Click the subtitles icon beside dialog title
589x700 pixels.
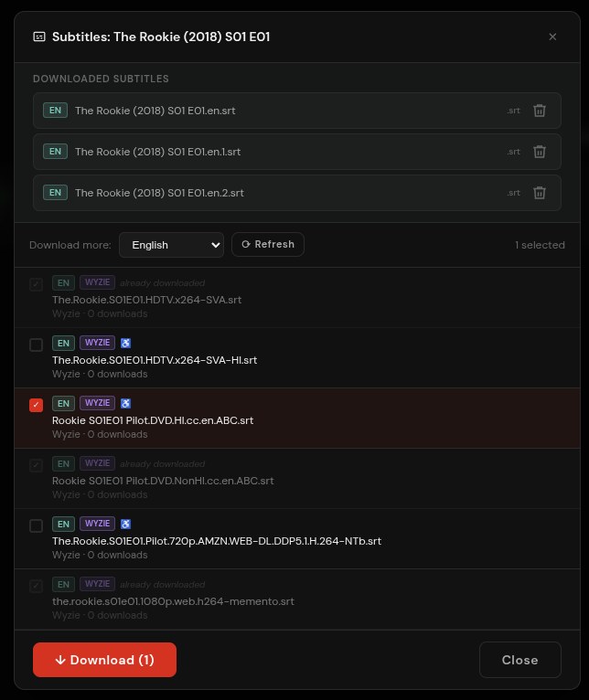point(39,37)
